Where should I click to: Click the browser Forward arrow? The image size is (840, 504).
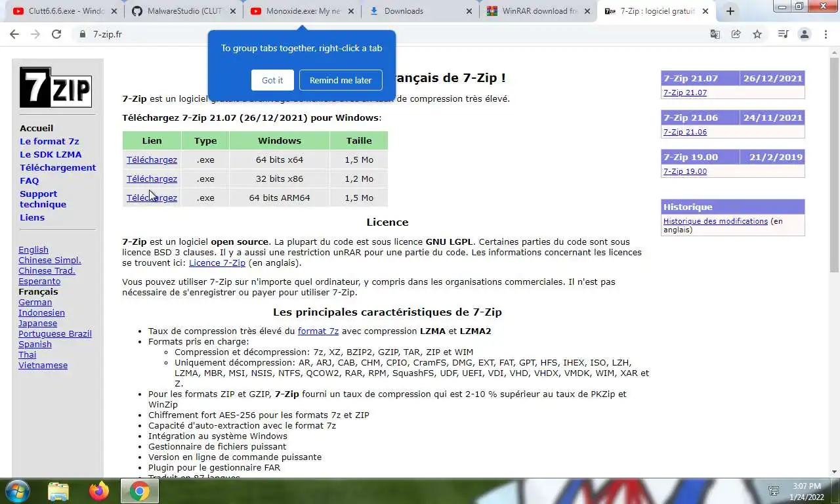[x=35, y=34]
